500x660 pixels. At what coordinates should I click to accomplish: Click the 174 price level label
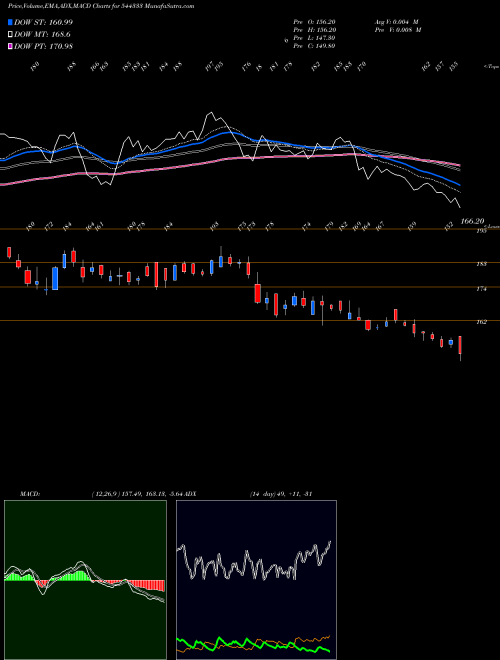coord(482,289)
